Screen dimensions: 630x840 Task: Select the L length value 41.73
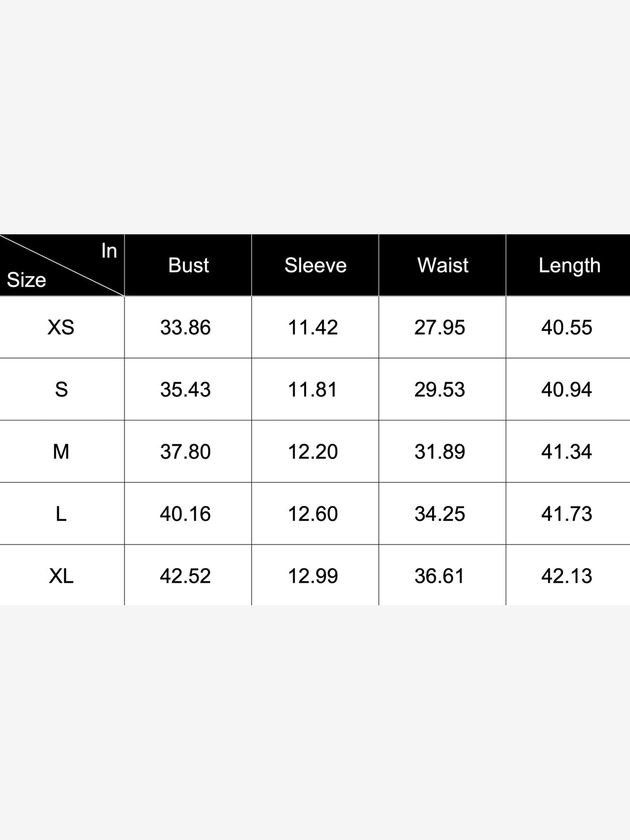click(x=567, y=514)
